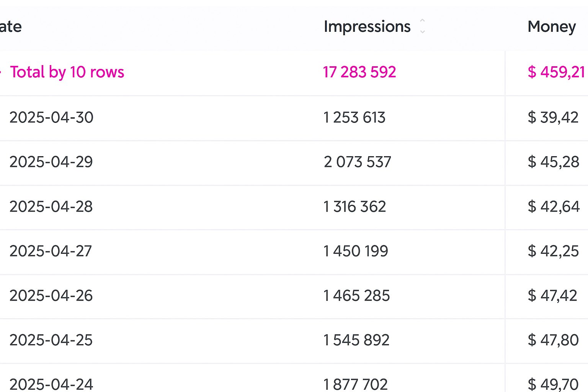Click the 17 283 592 total impressions value
Viewport: 588px width, 392px height.
(359, 72)
